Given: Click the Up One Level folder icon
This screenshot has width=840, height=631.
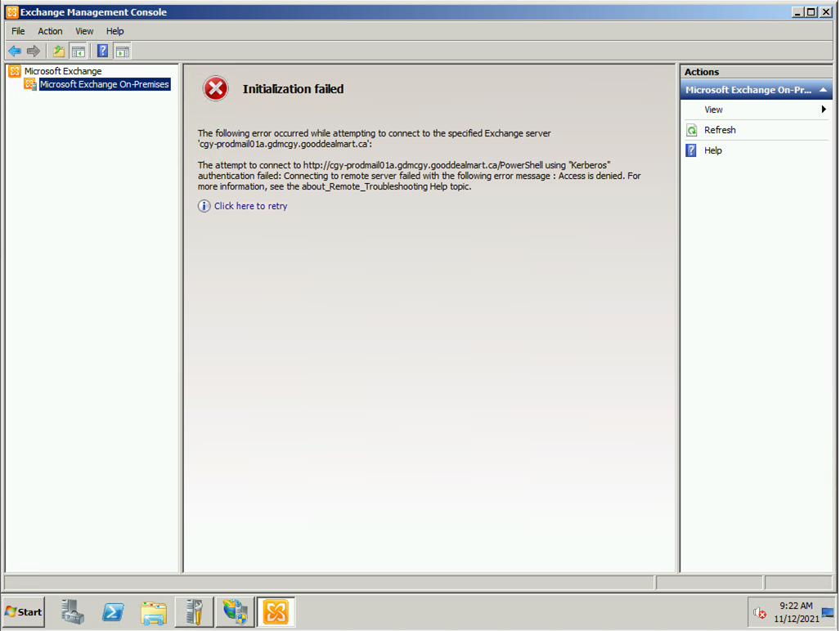Looking at the screenshot, I should [58, 51].
